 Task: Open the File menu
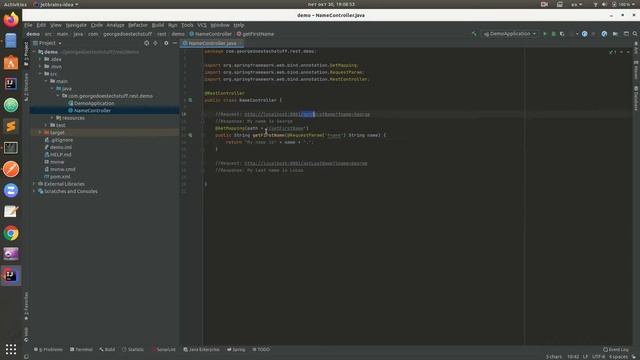click(x=28, y=25)
